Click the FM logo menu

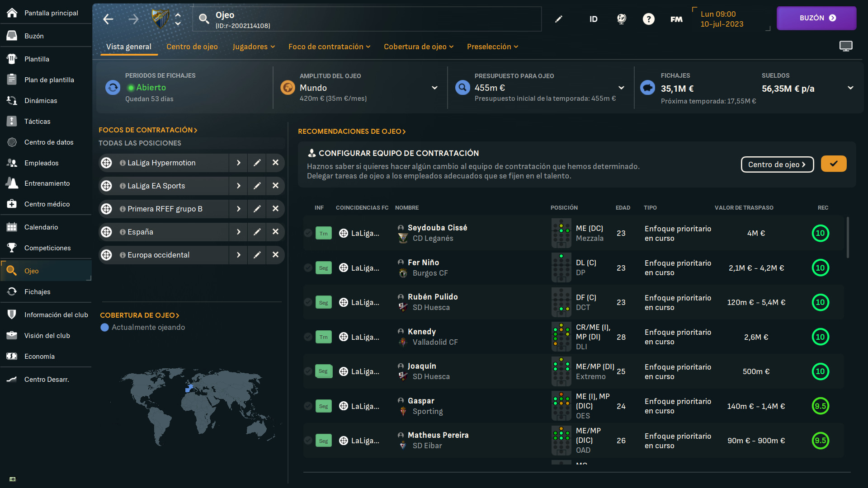(676, 19)
